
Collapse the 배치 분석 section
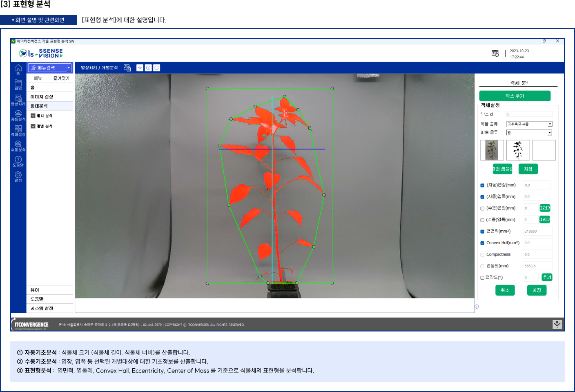33,115
